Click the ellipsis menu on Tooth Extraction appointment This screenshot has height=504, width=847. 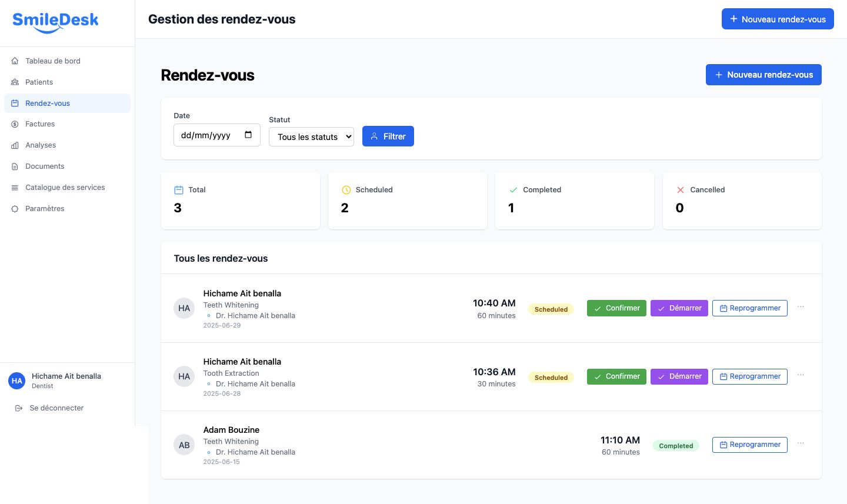click(x=801, y=375)
